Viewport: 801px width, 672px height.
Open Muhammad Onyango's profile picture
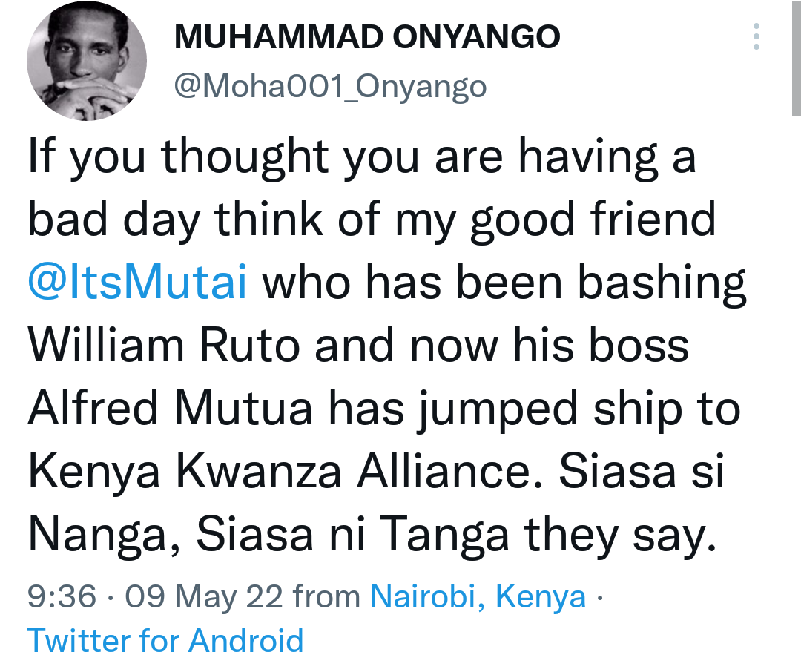pyautogui.click(x=87, y=61)
